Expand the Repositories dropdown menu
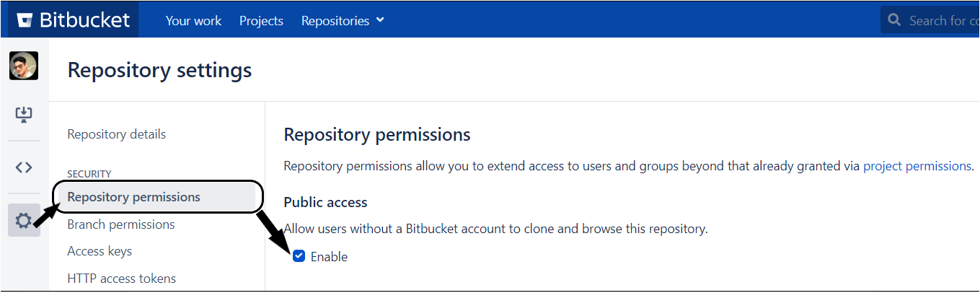 (343, 21)
